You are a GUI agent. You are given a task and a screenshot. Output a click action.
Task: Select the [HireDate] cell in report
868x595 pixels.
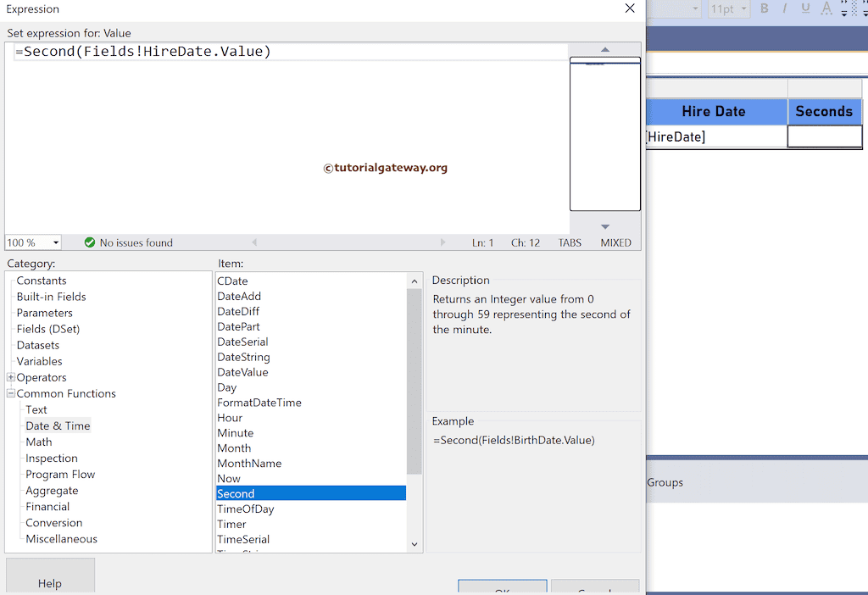(716, 136)
